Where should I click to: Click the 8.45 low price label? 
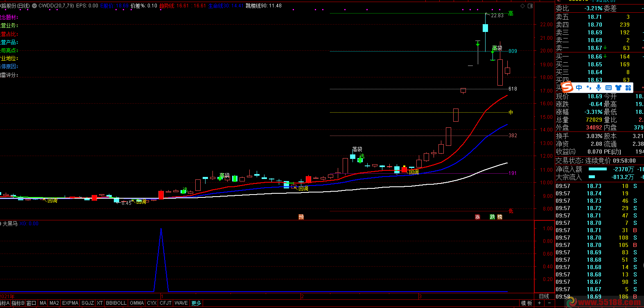pos(126,203)
